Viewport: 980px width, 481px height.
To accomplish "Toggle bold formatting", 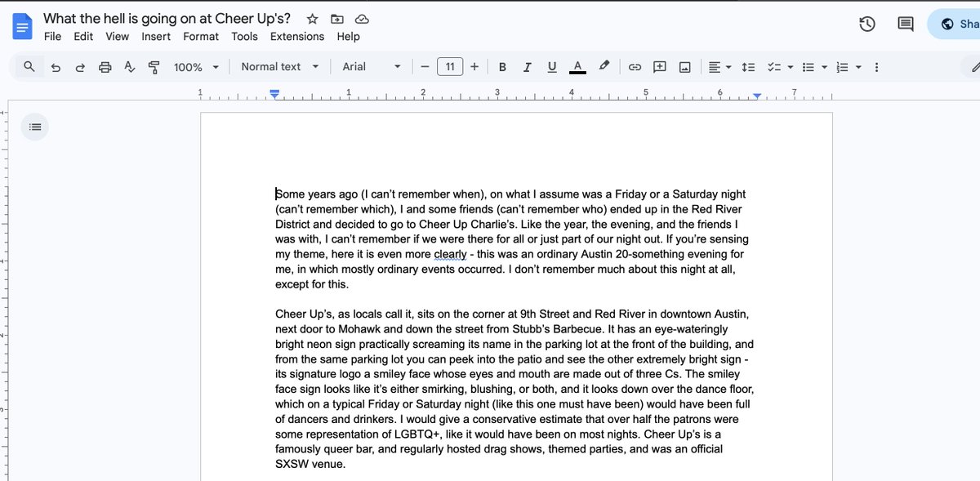I will click(502, 67).
